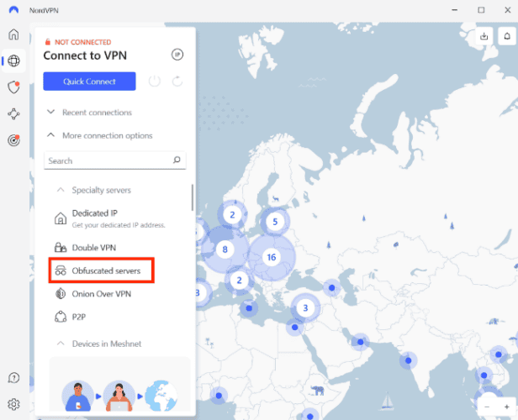Open the Home sidebar icon
Screen dimensions: 518x420
13,34
